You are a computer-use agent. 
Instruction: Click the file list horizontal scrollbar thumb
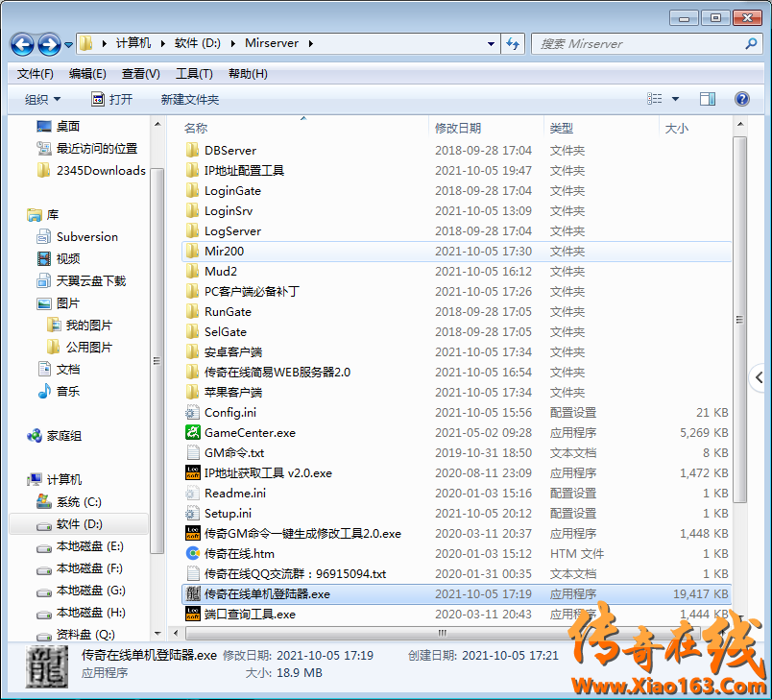point(442,633)
